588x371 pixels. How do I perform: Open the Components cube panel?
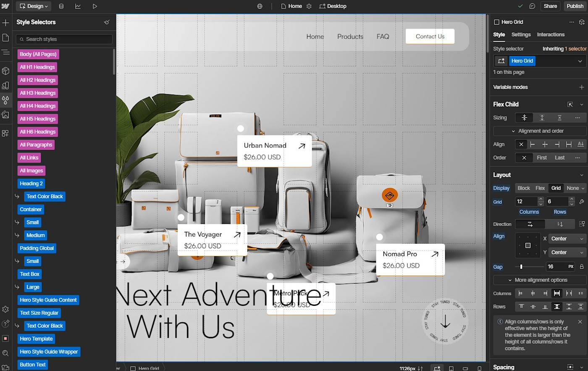(5, 71)
